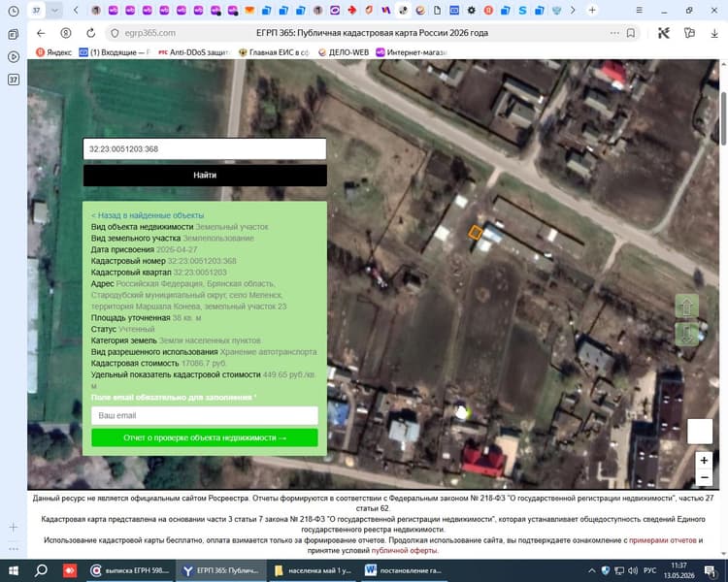Switch to the blank document icon tab

click(x=438, y=11)
